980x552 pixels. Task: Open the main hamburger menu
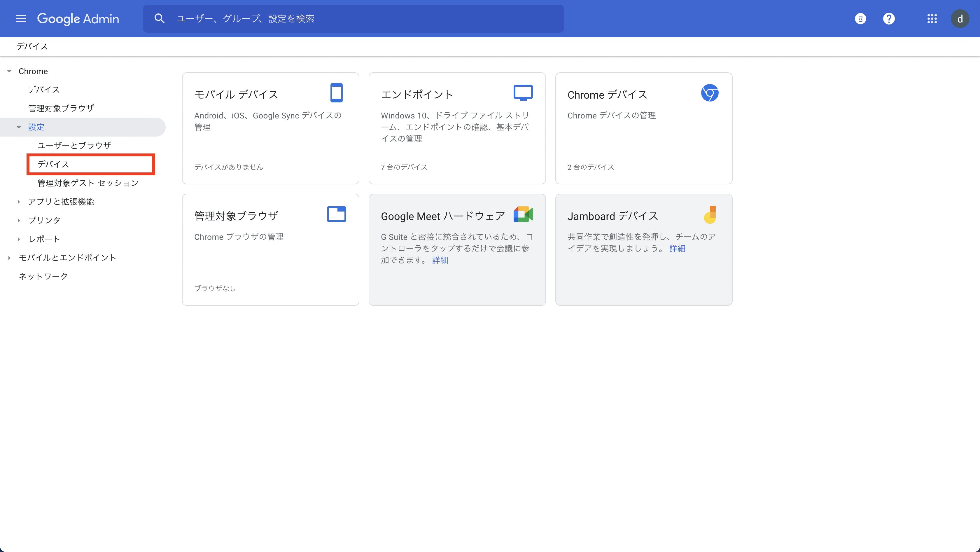coord(21,19)
